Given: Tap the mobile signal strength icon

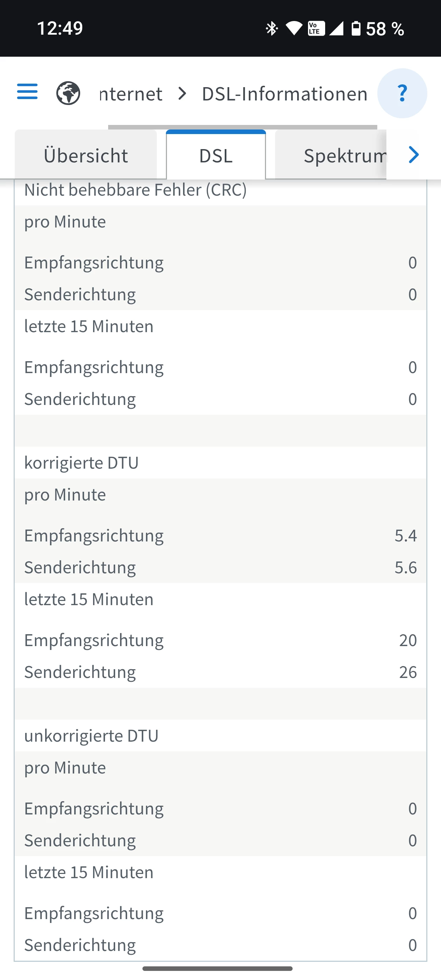Looking at the screenshot, I should click(336, 29).
